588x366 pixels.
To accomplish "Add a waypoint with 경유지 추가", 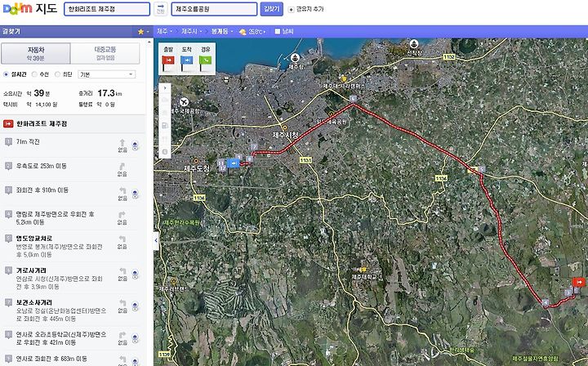I will point(306,9).
